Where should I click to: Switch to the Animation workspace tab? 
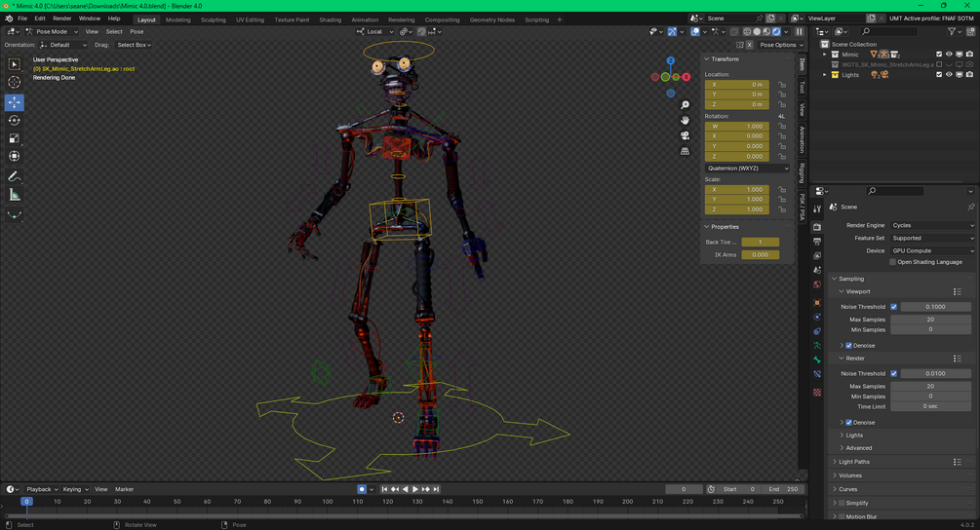point(365,19)
